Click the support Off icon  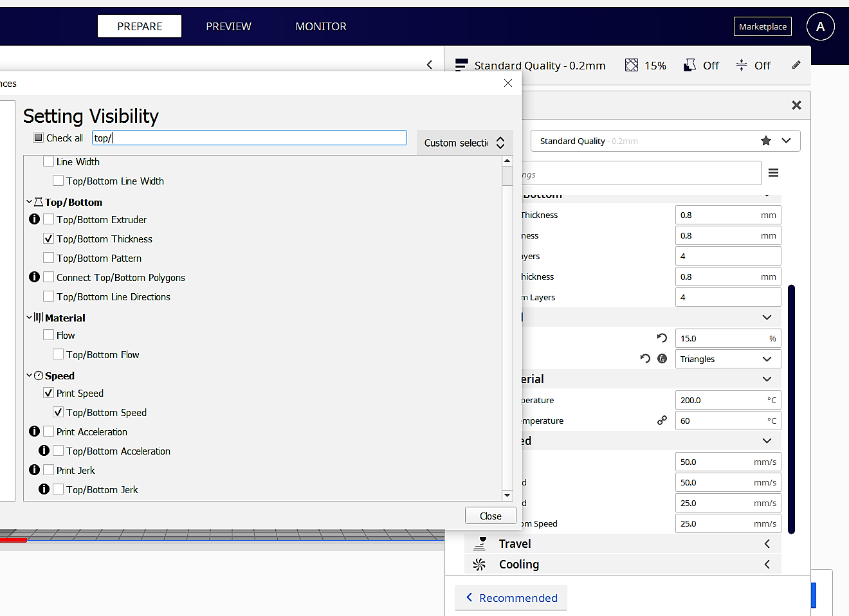pos(689,65)
